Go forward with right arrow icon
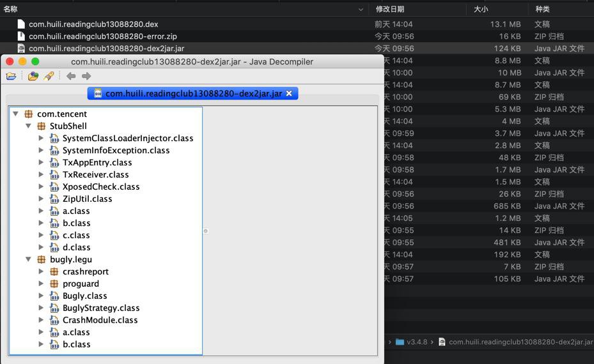594x364 pixels. coord(86,76)
